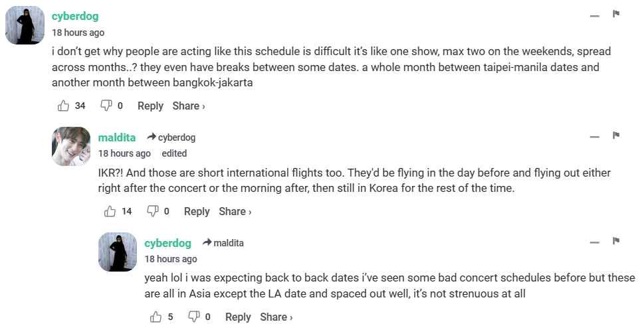Like maldita's reply about short flights
The width and height of the screenshot is (644, 328).
click(110, 211)
